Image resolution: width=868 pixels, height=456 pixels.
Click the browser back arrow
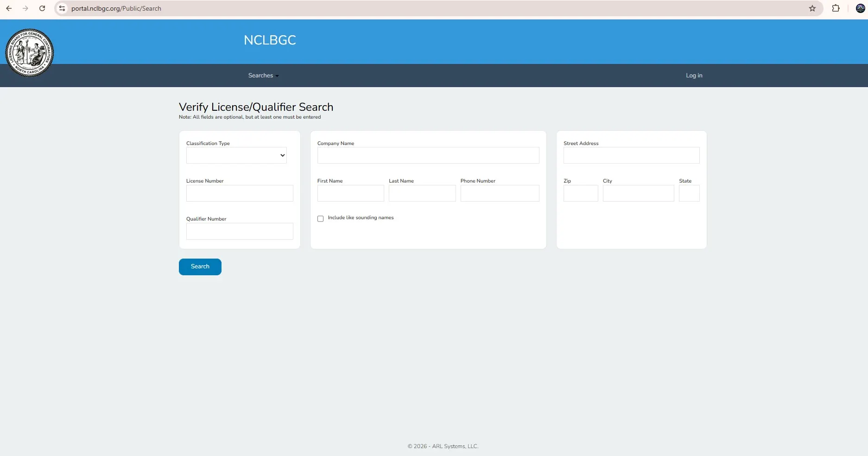point(9,8)
